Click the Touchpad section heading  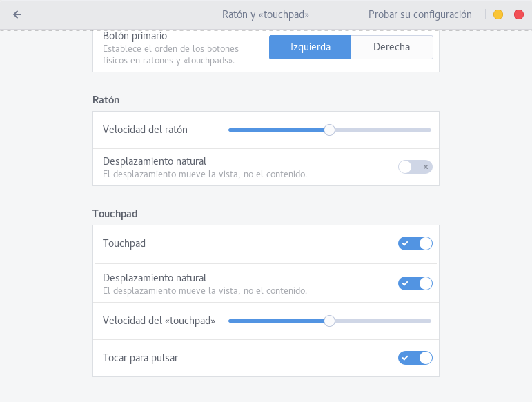coord(115,214)
